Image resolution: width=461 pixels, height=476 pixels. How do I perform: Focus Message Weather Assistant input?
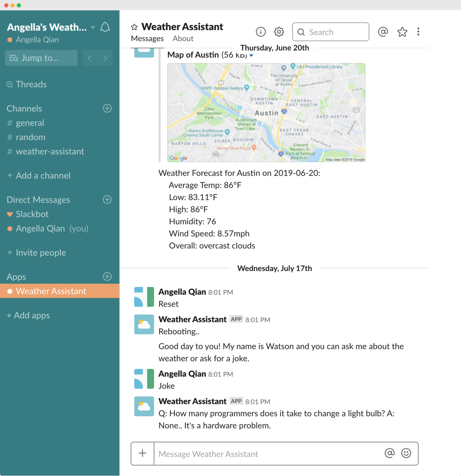pyautogui.click(x=269, y=454)
